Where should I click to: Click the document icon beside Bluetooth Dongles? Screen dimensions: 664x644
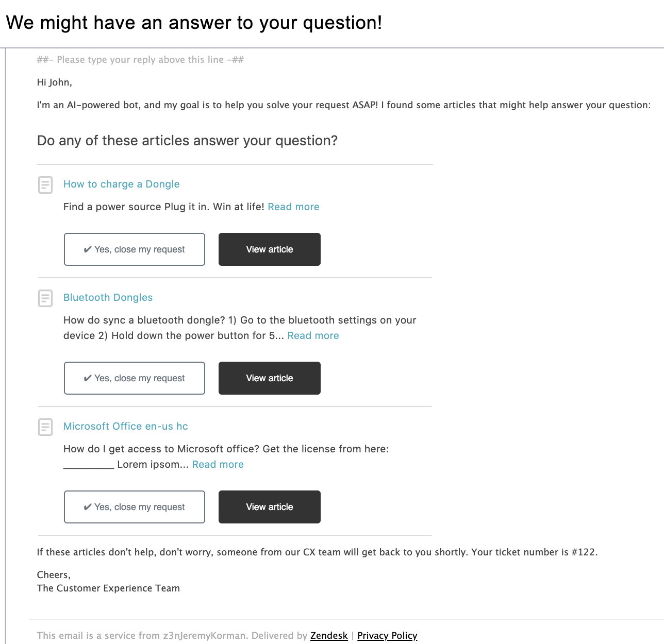coord(45,298)
